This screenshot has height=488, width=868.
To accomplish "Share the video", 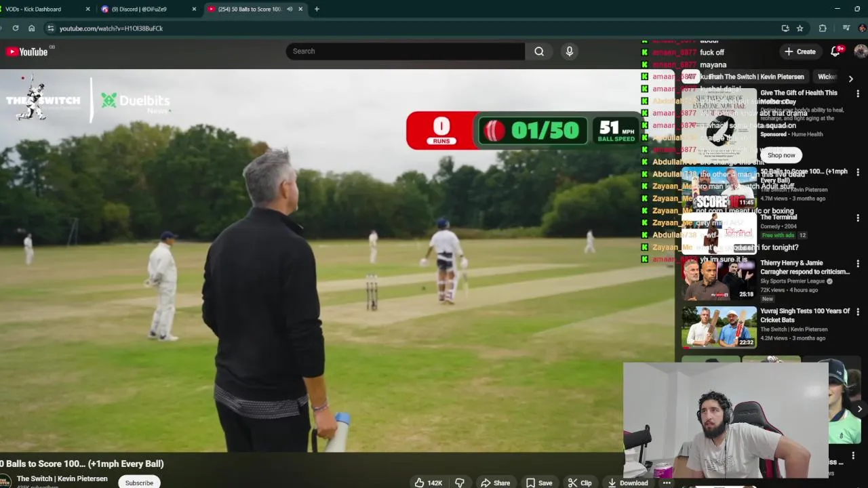I will click(495, 483).
